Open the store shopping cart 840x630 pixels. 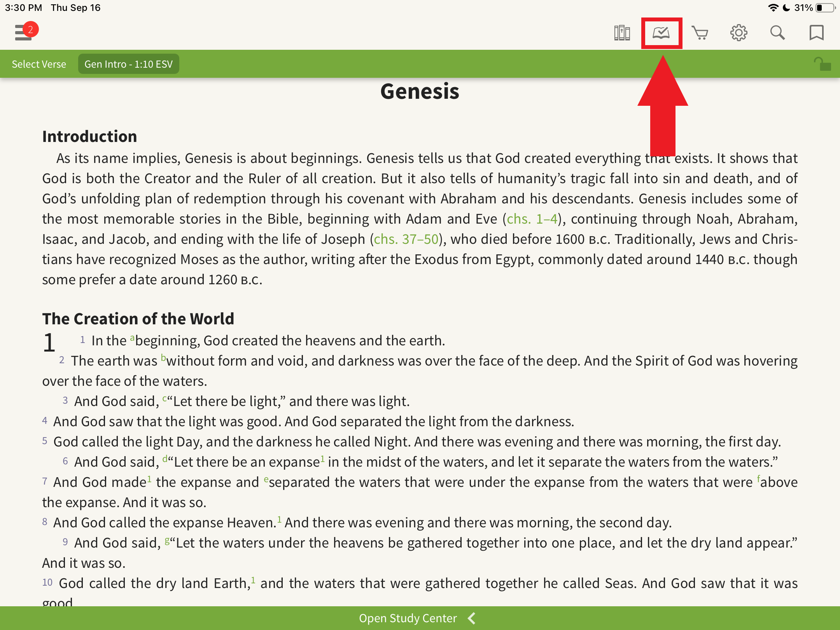(x=700, y=33)
